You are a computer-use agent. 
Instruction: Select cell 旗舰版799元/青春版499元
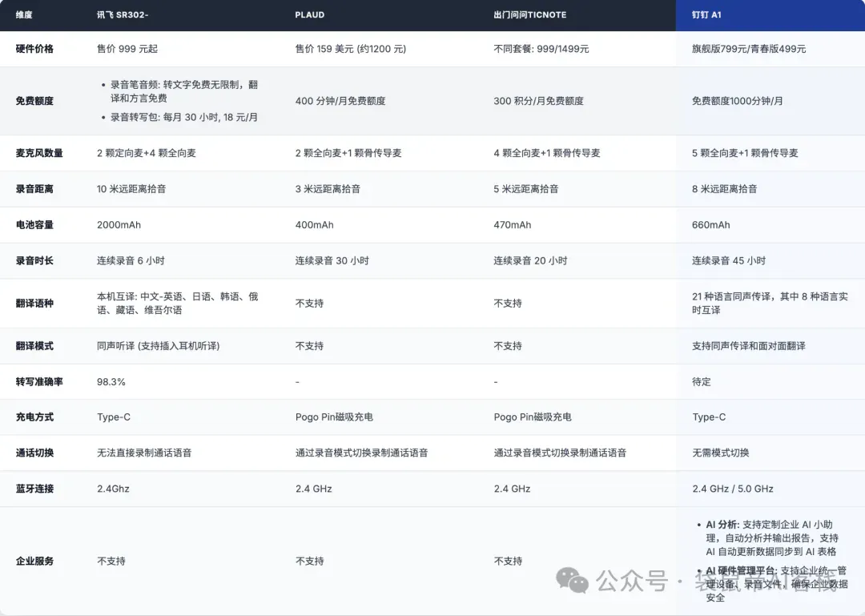(x=749, y=49)
